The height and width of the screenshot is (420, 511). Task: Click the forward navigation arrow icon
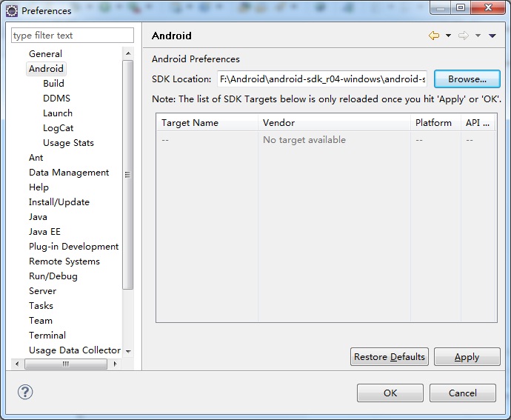coord(464,36)
